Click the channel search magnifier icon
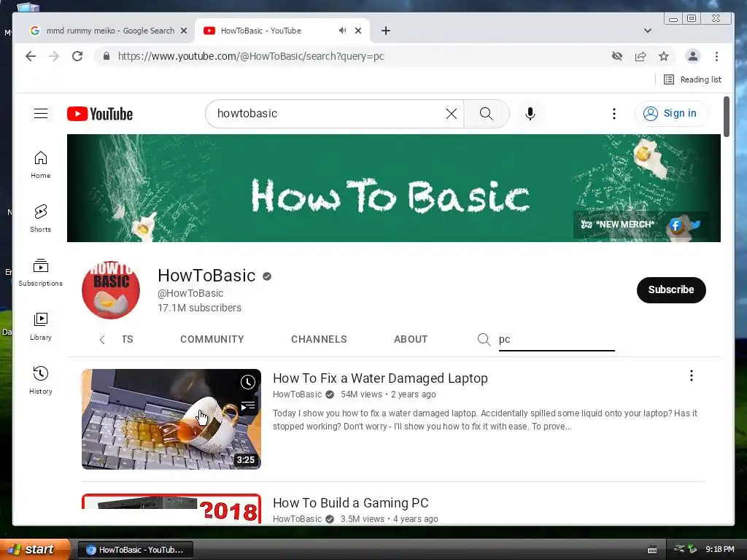 point(484,339)
